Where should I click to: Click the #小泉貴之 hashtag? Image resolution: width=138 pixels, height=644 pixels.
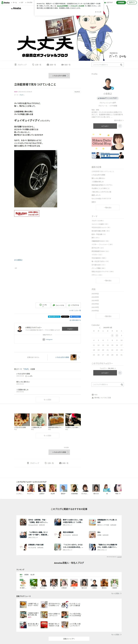[x=18, y=260]
